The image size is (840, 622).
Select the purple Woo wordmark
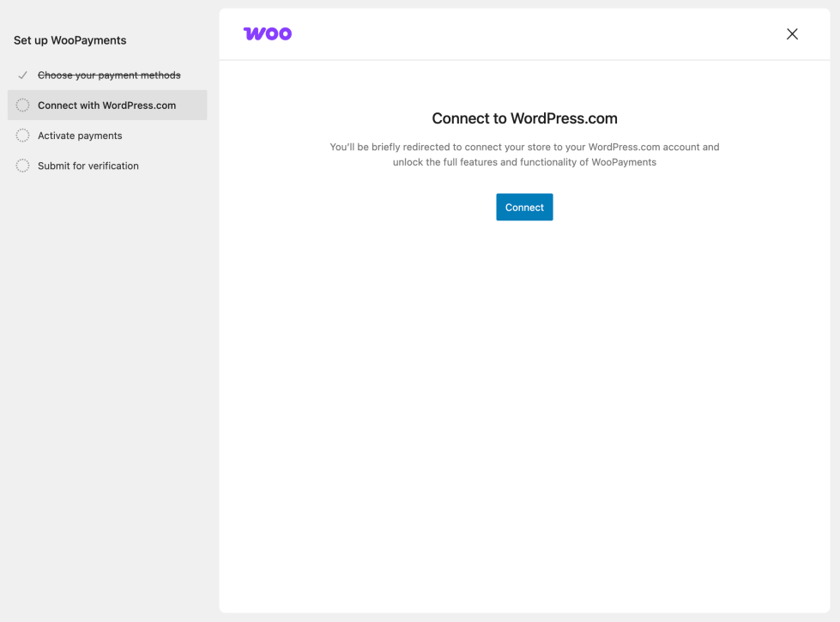pos(267,33)
